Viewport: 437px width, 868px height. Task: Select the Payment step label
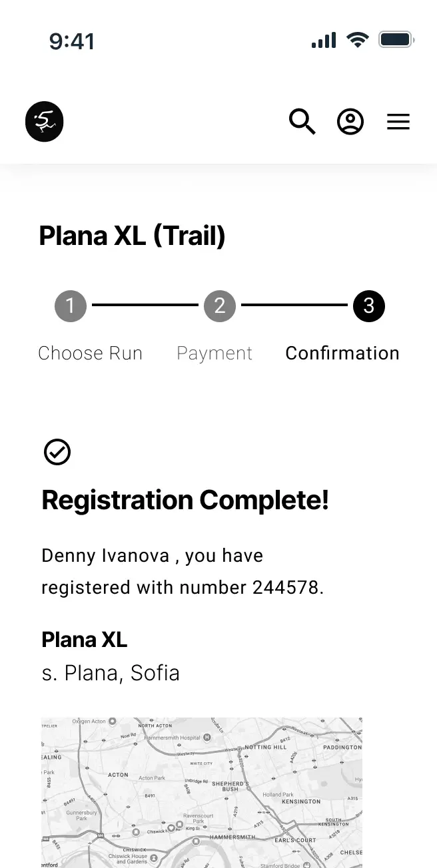pyautogui.click(x=215, y=353)
